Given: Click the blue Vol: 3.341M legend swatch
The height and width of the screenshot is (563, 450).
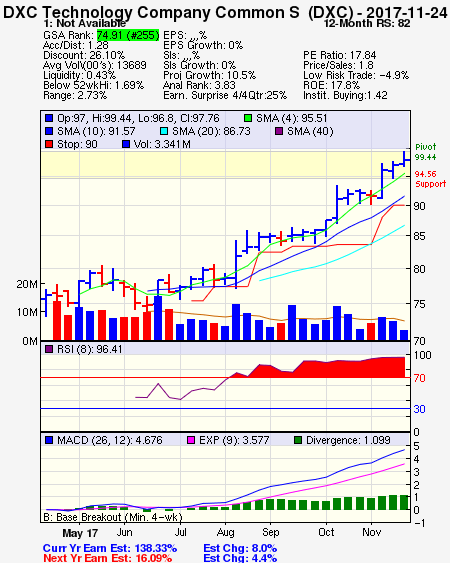Looking at the screenshot, I should pos(126,144).
